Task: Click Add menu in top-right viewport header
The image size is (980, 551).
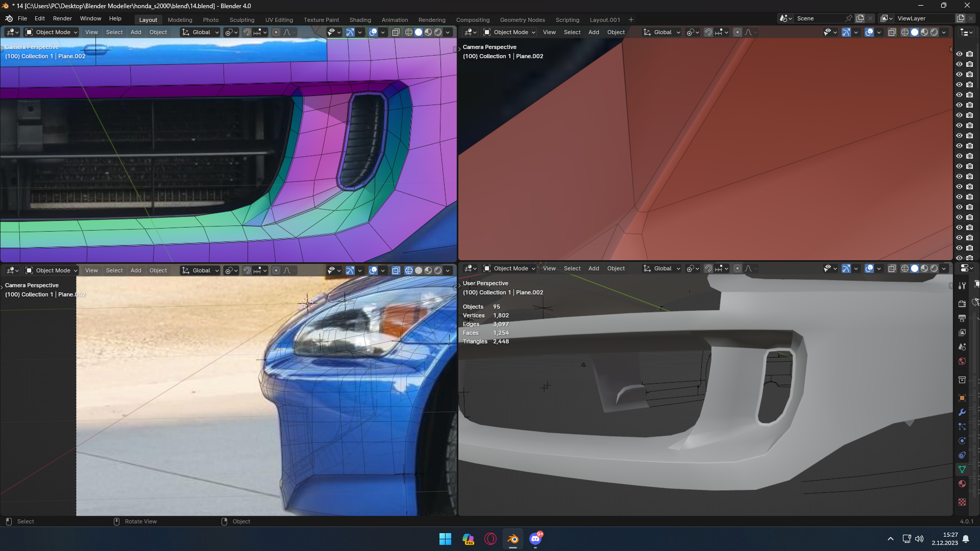Action: [x=594, y=32]
